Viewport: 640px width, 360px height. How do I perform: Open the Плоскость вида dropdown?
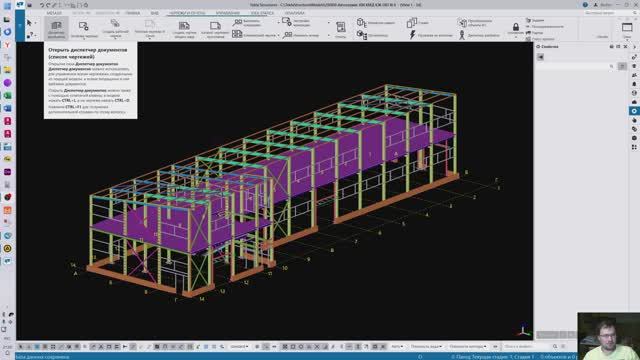(426, 347)
